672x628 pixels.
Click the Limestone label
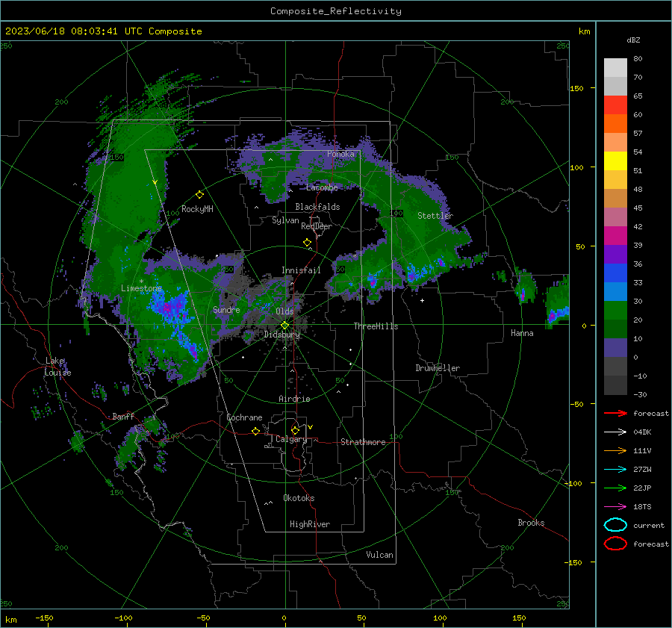coord(141,288)
